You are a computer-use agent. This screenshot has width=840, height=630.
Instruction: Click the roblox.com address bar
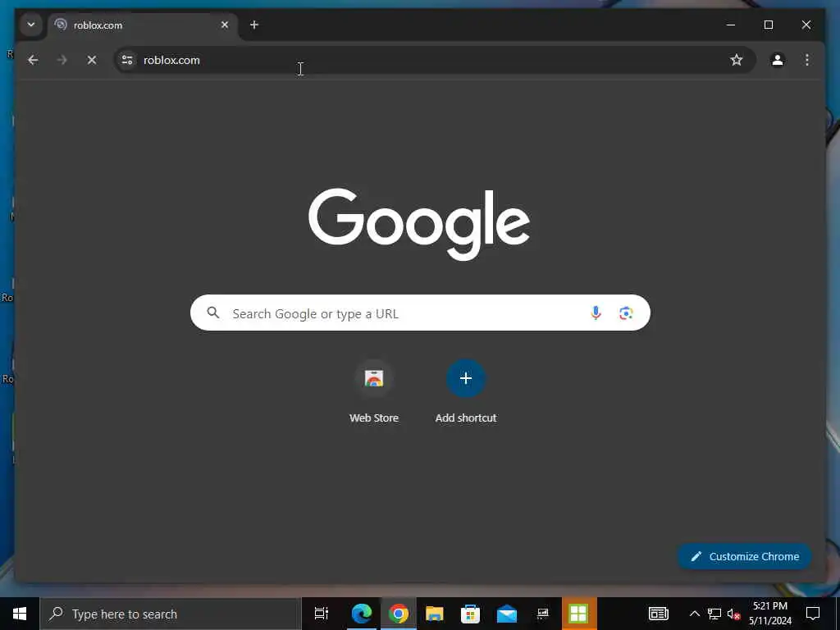coord(435,60)
